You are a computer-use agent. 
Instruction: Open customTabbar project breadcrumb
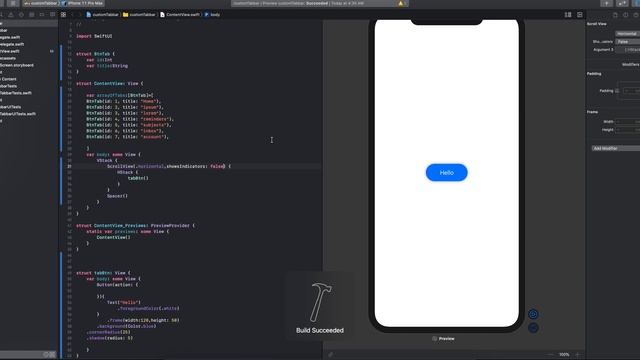[x=102, y=14]
